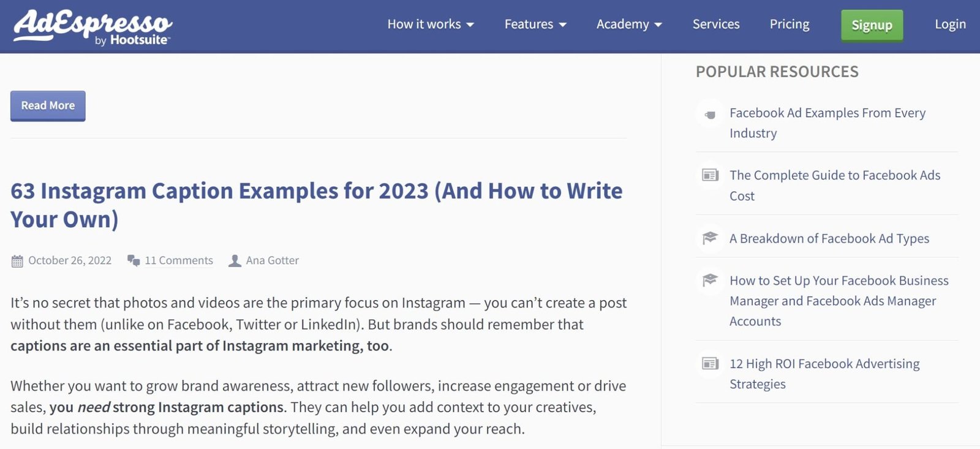Click the Ana Gotter author link
The image size is (980, 449).
273,260
